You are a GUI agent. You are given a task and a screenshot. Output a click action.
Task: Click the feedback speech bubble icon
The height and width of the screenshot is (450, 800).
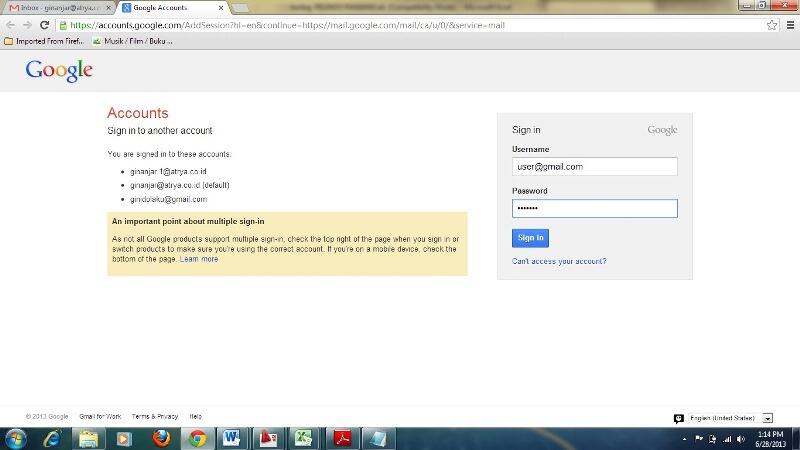[679, 418]
